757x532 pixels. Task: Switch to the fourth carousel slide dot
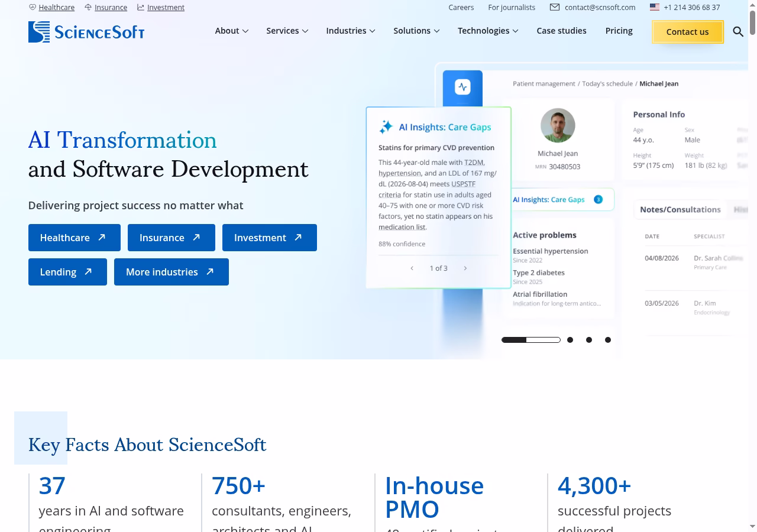click(x=608, y=340)
